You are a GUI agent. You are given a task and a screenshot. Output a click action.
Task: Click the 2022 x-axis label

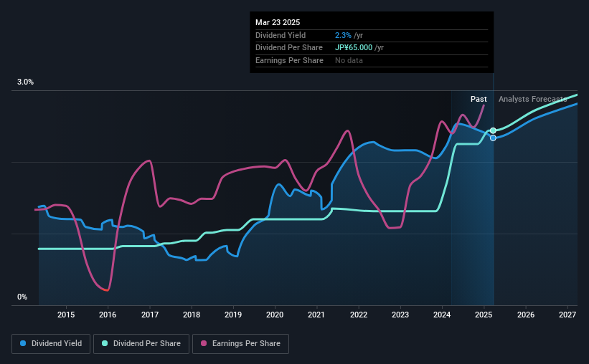pyautogui.click(x=359, y=315)
